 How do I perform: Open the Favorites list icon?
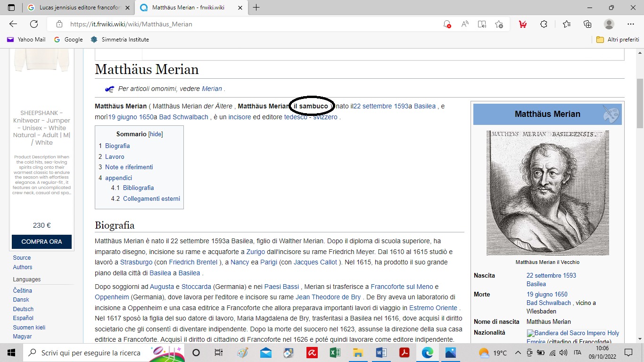(x=567, y=24)
